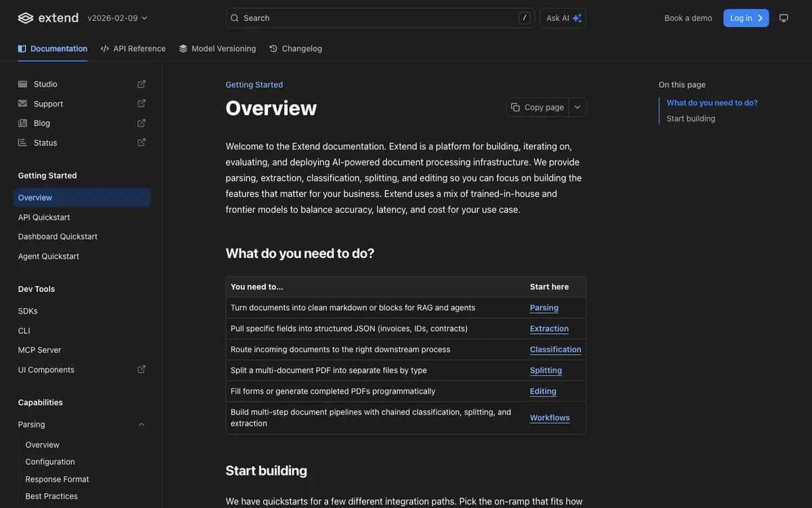Screen dimensions: 812x508
Task: Open Agent Quickstart in sidebar
Action: pyautogui.click(x=82, y=256)
